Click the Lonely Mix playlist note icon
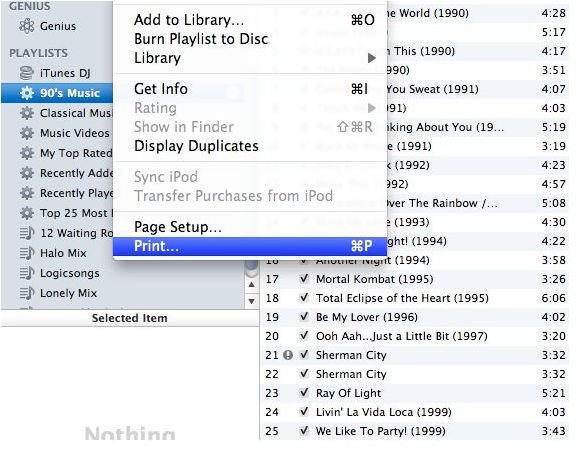This screenshot has height=450, width=578. tap(27, 293)
